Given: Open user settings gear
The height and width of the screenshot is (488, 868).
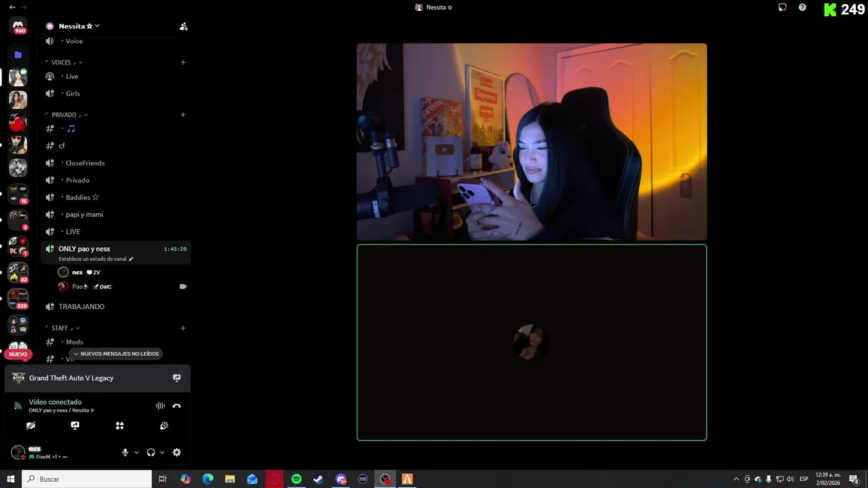Looking at the screenshot, I should (x=177, y=452).
